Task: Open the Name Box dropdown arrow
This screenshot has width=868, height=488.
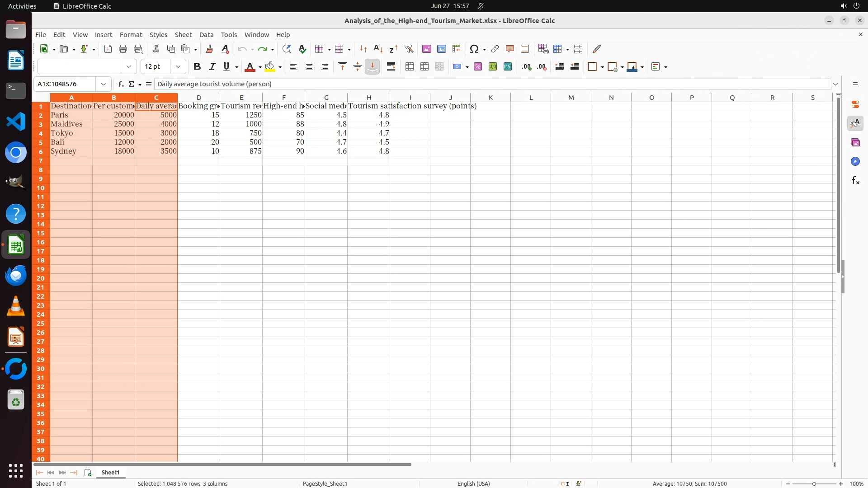Action: [104, 84]
